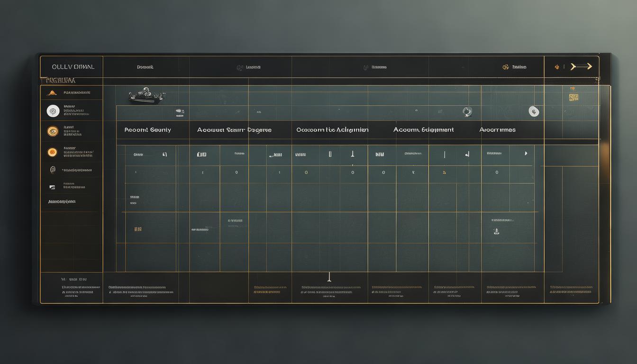Viewport: 637px width, 364px height.
Task: Click the vertical marker at bottom center
Action: (x=329, y=276)
